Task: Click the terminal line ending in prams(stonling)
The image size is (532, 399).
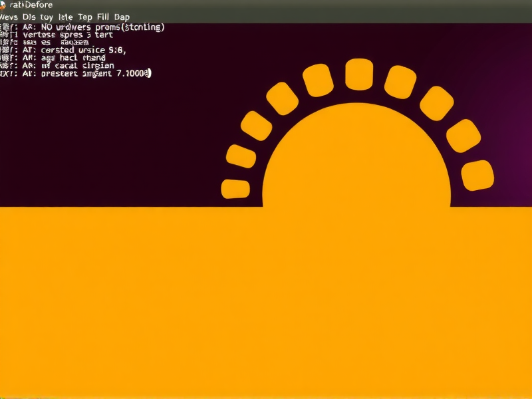Action: (x=93, y=27)
